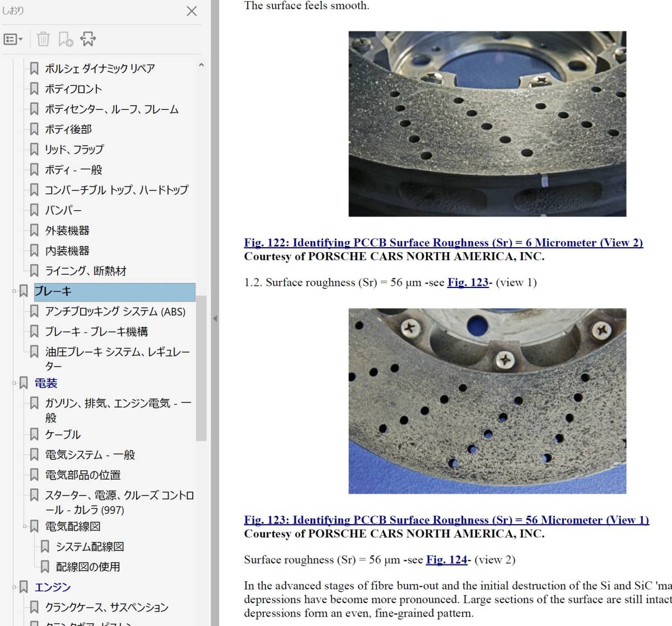Screen dimensions: 672x626
Task: Open 電気システム - 一般 bookmark
Action: [x=90, y=455]
